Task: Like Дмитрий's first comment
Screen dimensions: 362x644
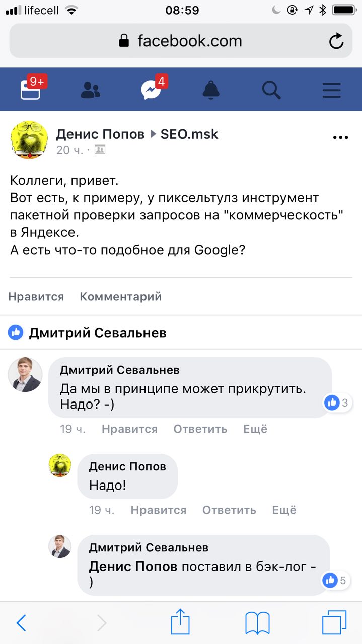Action: (129, 429)
